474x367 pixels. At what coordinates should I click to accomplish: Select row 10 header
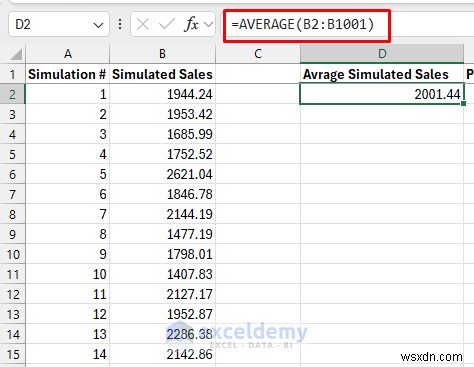coord(13,254)
